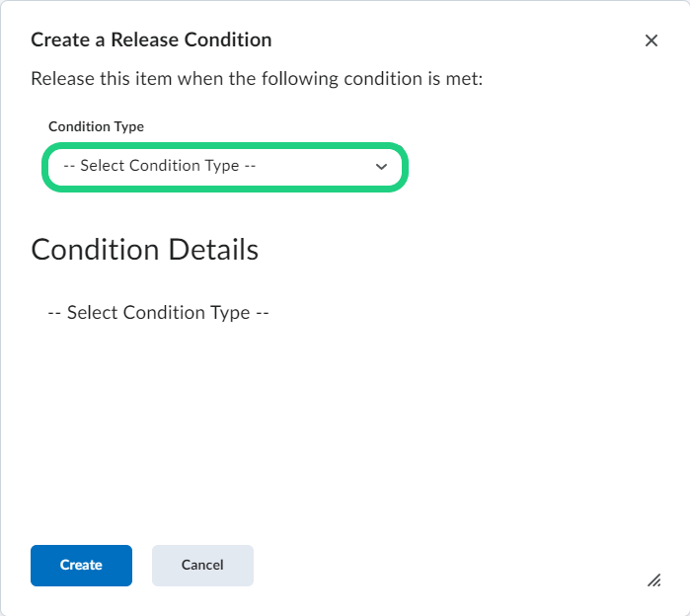
Task: Click the Release this item instruction text
Action: (257, 78)
